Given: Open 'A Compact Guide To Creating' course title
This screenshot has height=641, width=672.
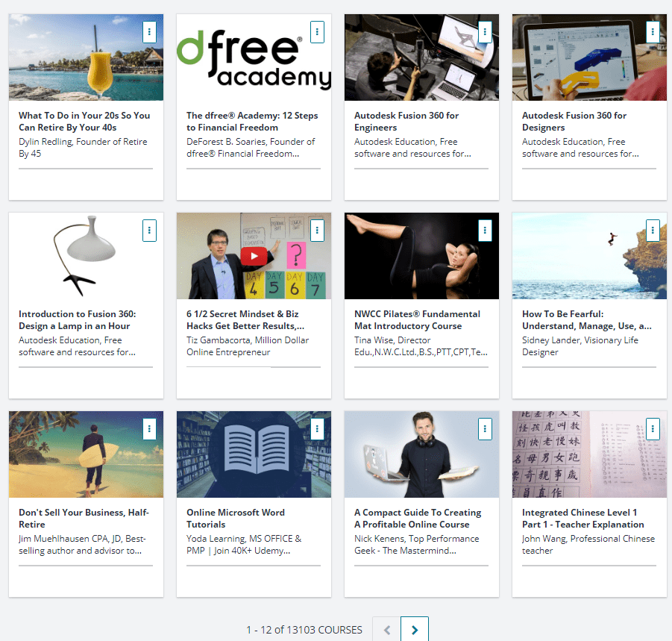Looking at the screenshot, I should tap(418, 519).
